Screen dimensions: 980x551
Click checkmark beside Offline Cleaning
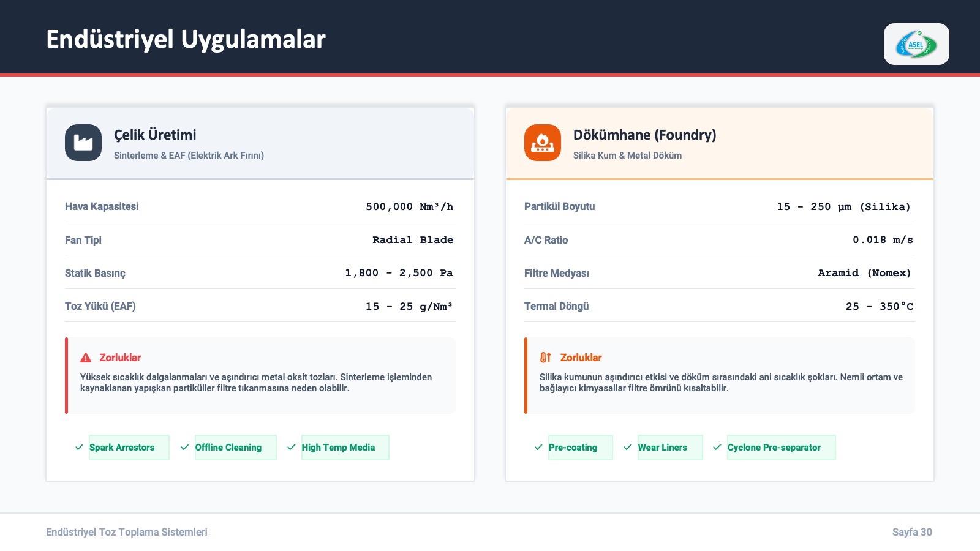pyautogui.click(x=185, y=448)
